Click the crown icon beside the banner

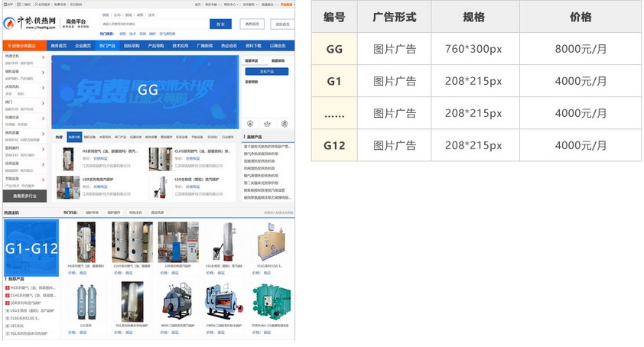pos(267,123)
